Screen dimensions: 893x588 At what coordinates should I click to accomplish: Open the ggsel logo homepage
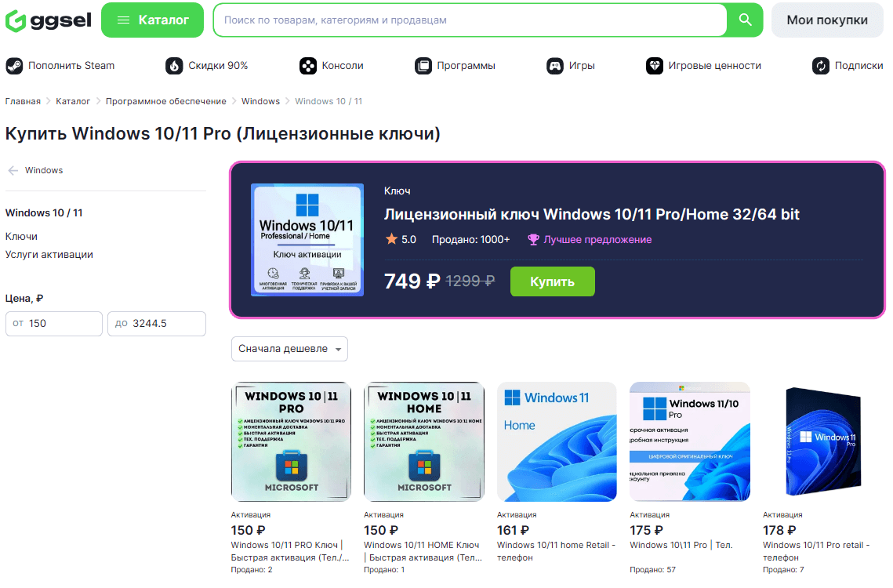[x=49, y=20]
